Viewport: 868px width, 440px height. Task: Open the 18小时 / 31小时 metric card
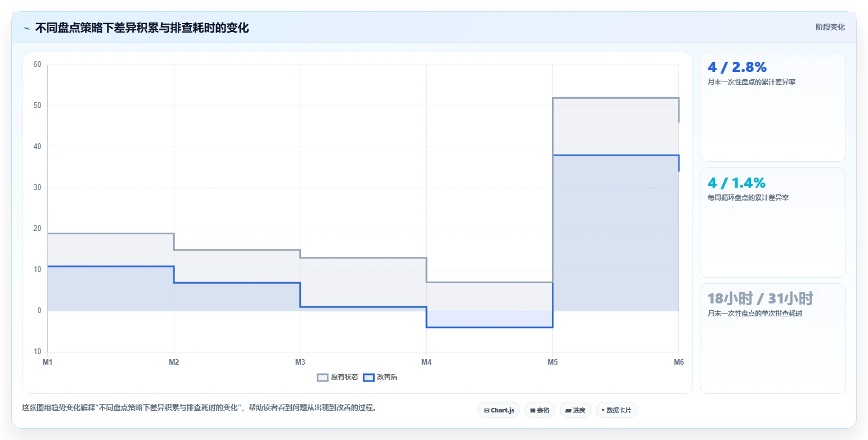click(x=772, y=338)
